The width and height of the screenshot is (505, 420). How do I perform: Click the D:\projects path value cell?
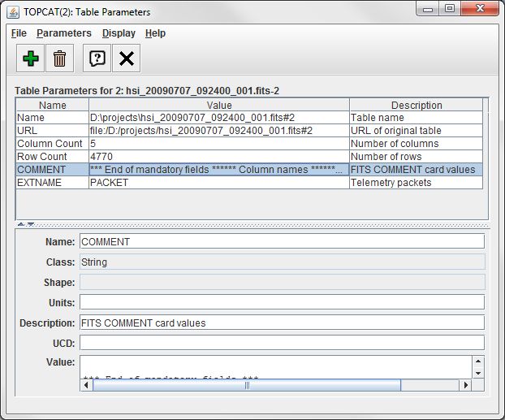pyautogui.click(x=219, y=118)
